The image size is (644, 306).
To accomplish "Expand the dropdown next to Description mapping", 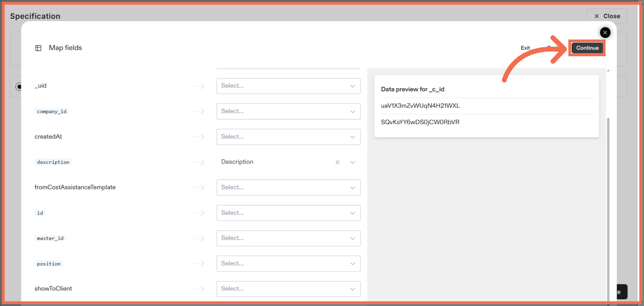I will click(x=353, y=162).
